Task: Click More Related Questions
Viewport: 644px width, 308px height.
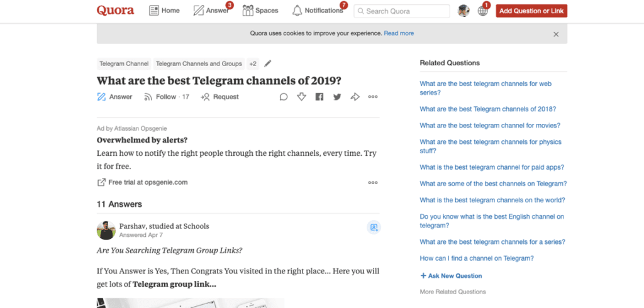Action: (x=453, y=292)
